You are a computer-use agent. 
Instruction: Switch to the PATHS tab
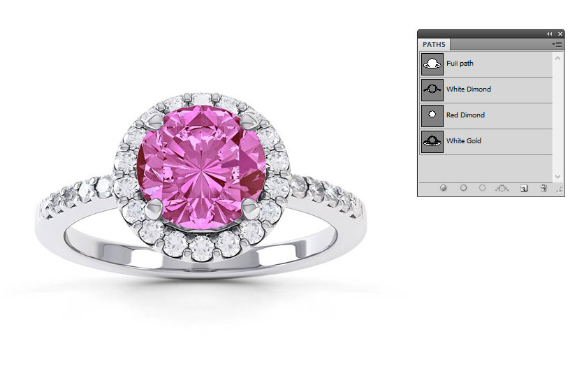click(434, 45)
